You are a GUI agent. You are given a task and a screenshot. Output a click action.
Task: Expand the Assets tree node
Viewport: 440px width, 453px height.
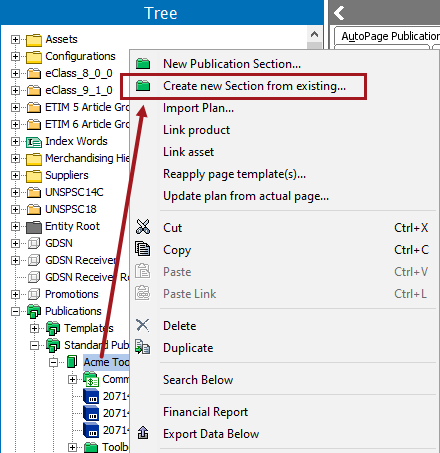tap(15, 39)
